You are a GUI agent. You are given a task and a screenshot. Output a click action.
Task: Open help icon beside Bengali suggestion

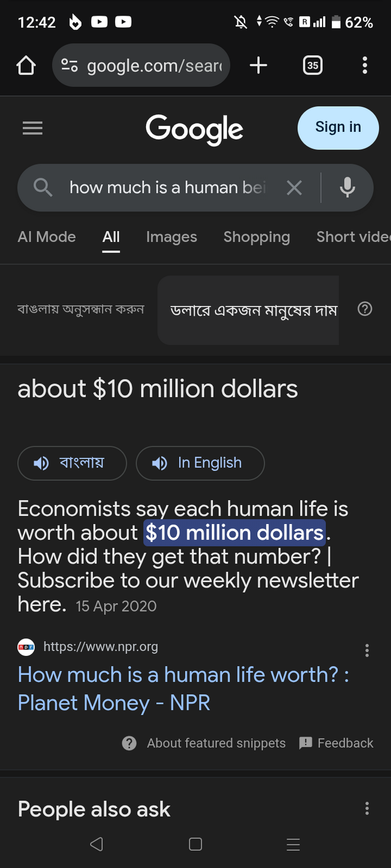pos(365,309)
